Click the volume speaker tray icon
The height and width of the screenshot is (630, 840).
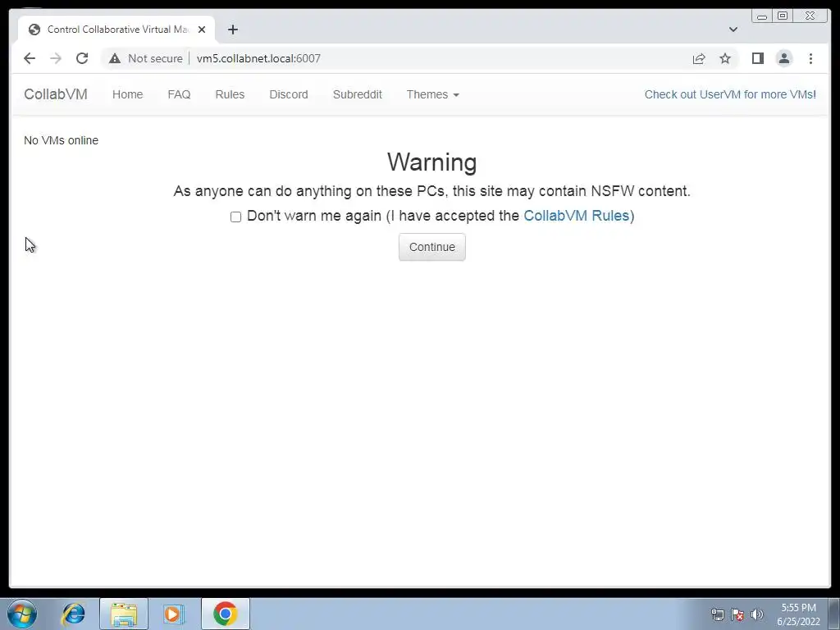tap(757, 614)
